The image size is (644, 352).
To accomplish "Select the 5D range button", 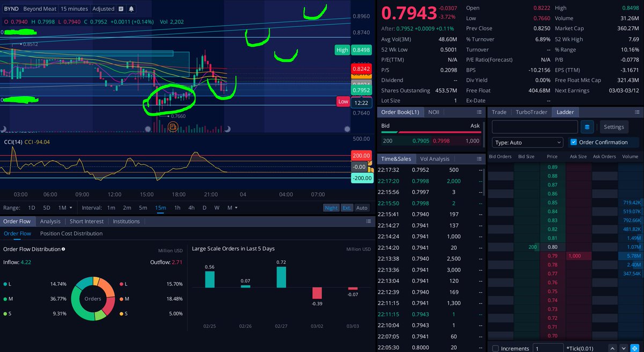I will [47, 208].
